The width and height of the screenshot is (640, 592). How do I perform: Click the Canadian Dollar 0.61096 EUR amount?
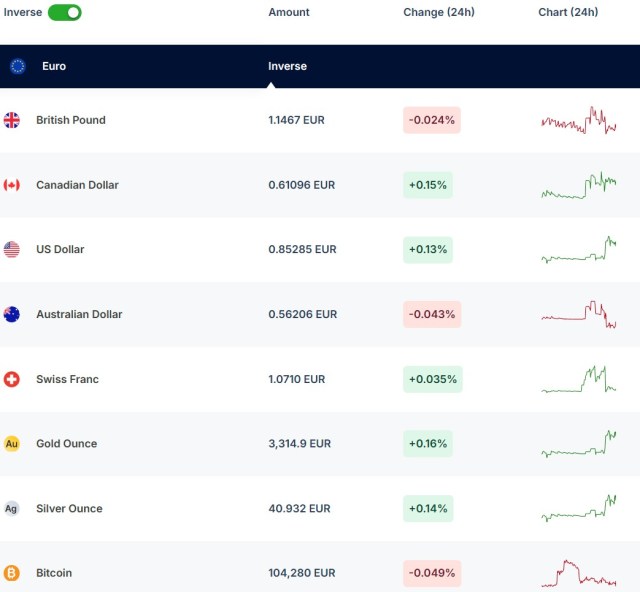coord(301,185)
